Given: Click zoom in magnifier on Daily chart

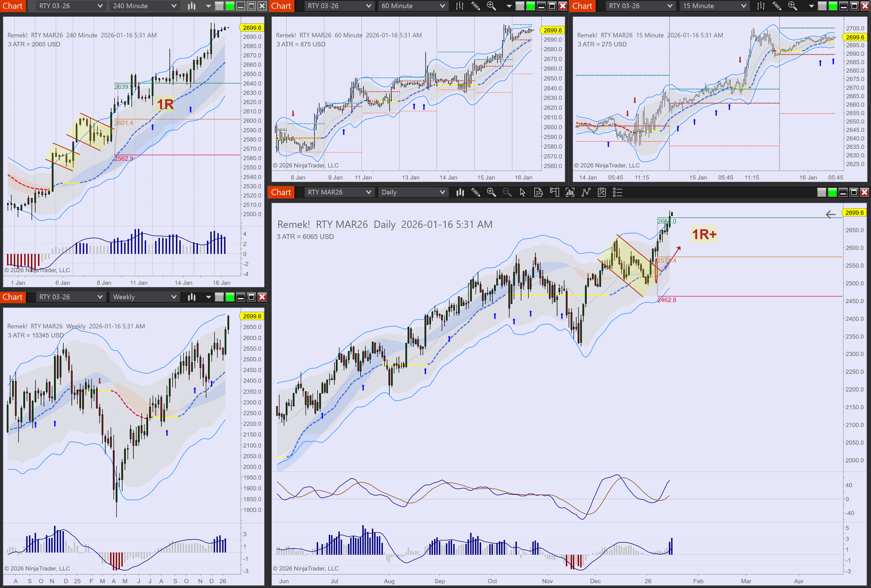Looking at the screenshot, I should click(491, 192).
